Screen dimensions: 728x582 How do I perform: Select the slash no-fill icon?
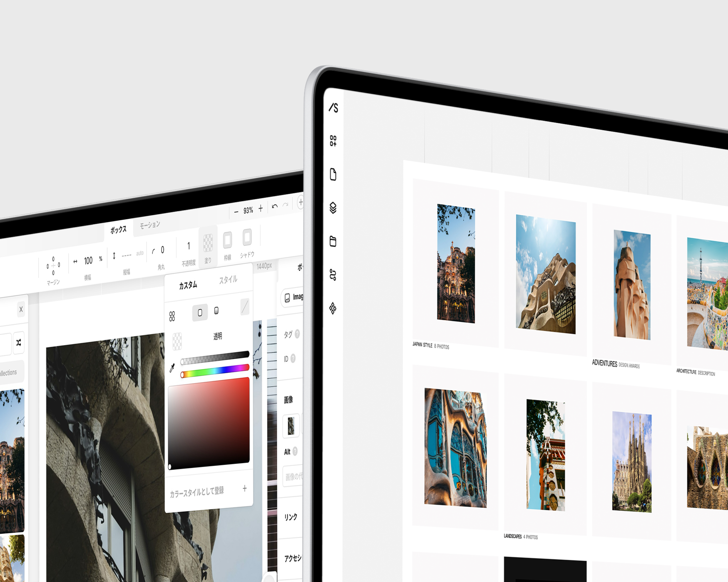245,307
